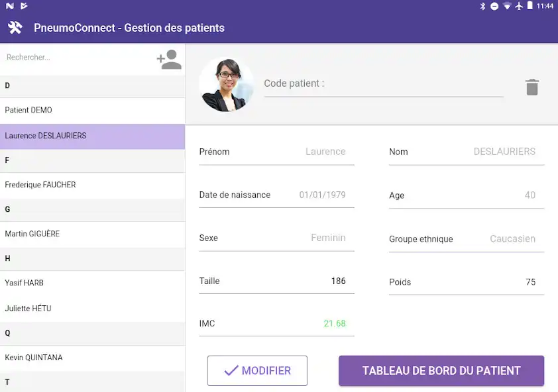
Task: Click the trash icon to delete patient
Action: click(532, 87)
